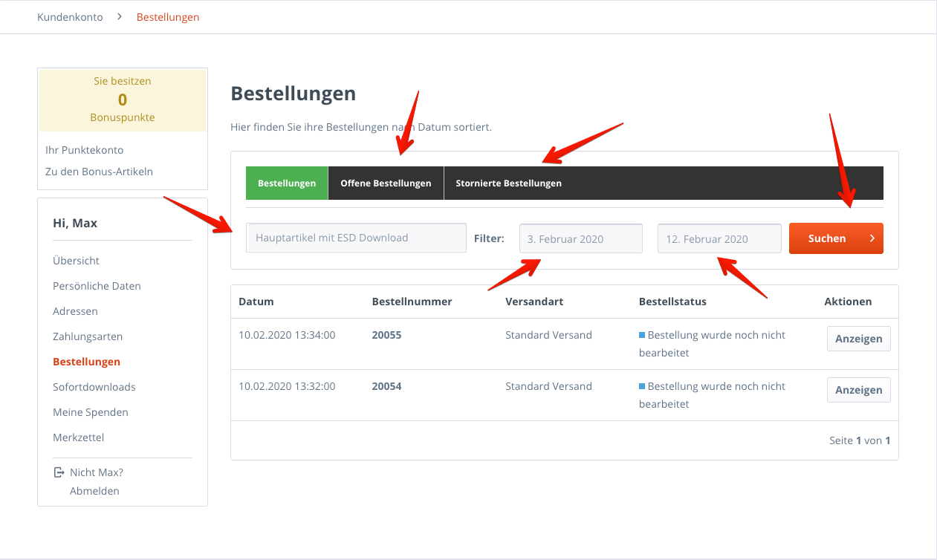This screenshot has width=937, height=560.
Task: Open Zahlungsarten sidebar entry
Action: (x=88, y=336)
